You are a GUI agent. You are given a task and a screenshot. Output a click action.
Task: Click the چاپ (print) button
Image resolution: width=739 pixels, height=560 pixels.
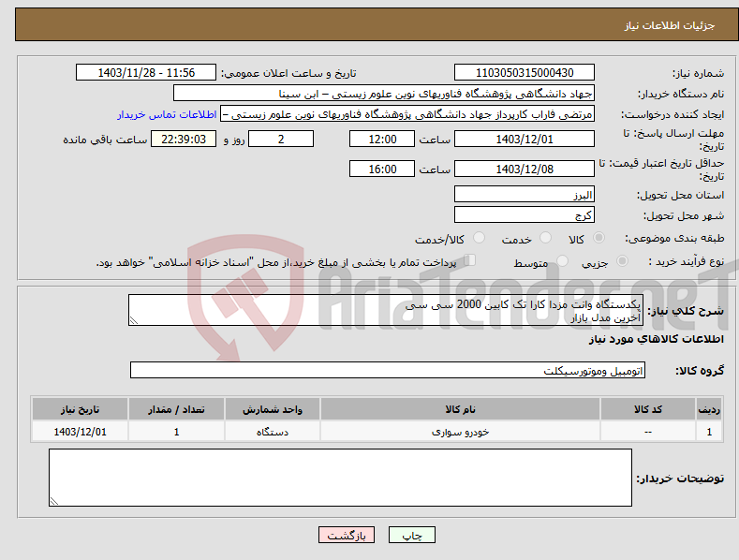coord(411,535)
